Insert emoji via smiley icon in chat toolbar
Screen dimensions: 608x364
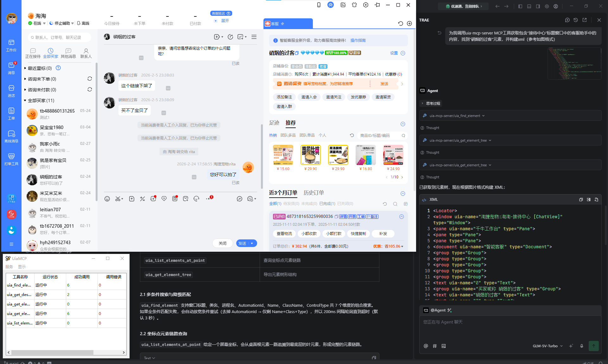click(x=107, y=199)
